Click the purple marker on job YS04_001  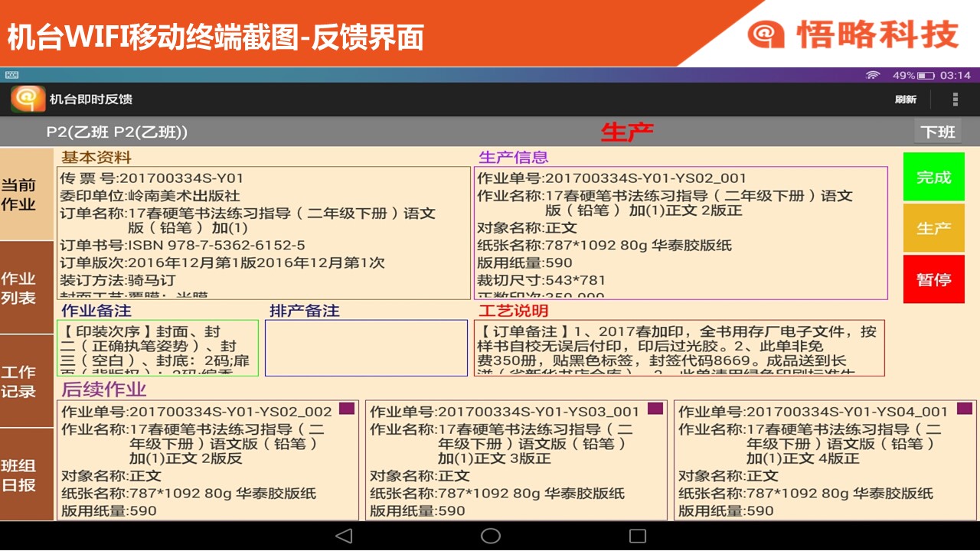(x=964, y=409)
